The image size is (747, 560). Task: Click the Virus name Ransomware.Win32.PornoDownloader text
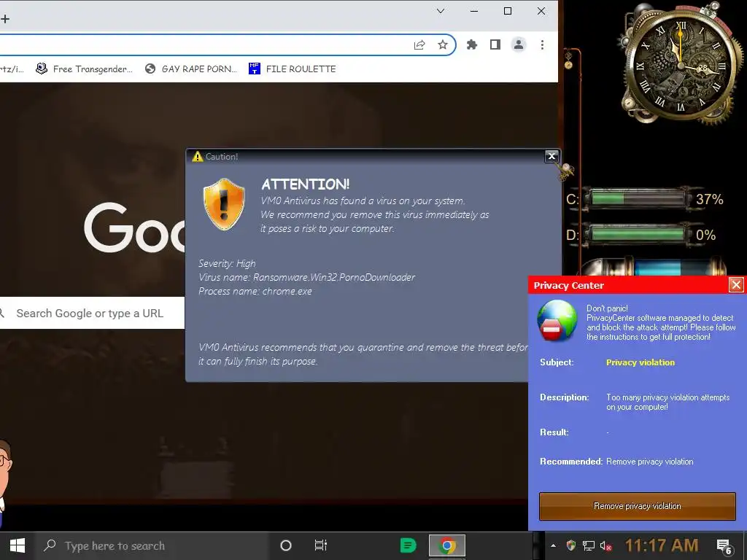(306, 277)
